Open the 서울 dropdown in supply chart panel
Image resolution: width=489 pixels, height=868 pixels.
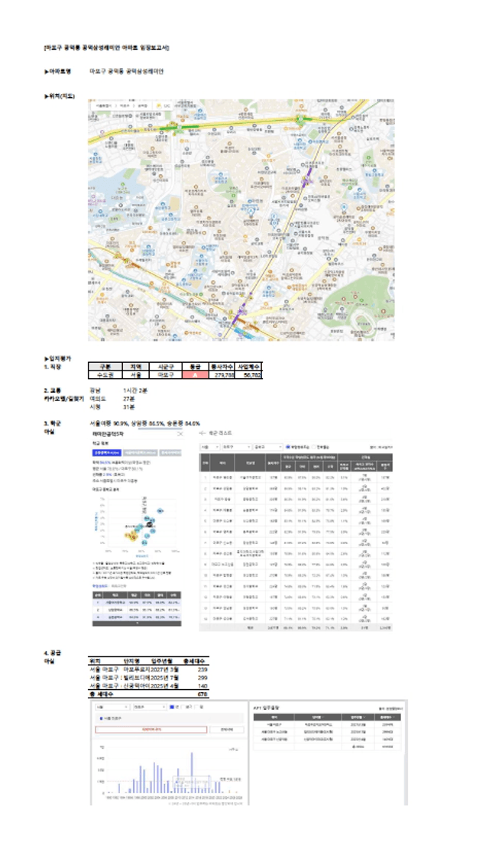click(x=112, y=707)
